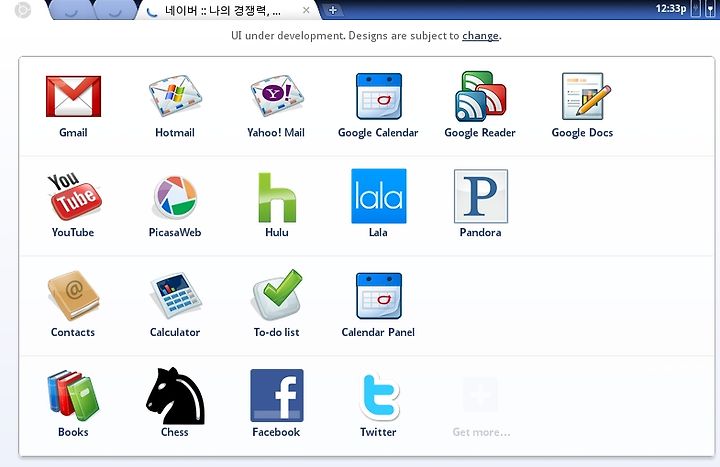The image size is (720, 467).
Task: Open the Google Calendar icon
Action: coord(379,96)
